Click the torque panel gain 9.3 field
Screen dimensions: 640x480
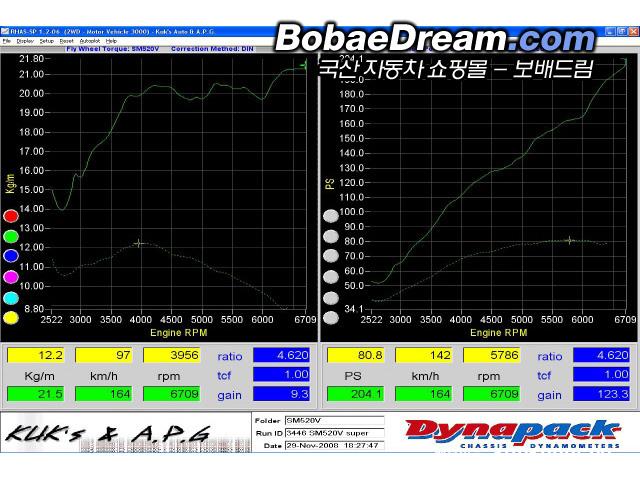pyautogui.click(x=281, y=394)
